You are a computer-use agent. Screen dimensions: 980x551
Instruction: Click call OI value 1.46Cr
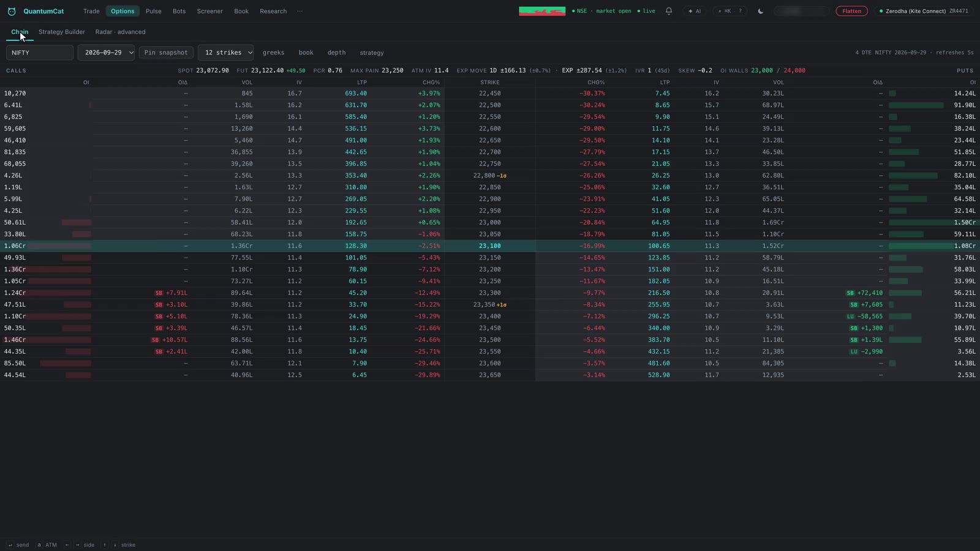15,340
